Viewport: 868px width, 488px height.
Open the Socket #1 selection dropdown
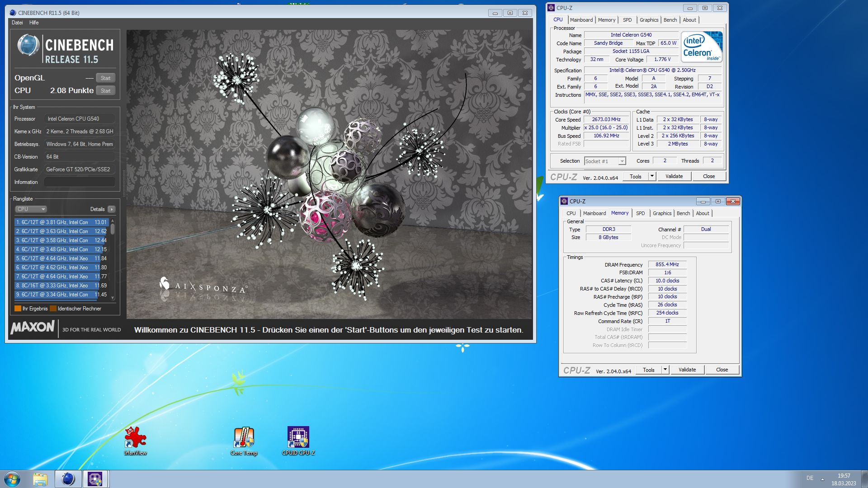click(605, 161)
